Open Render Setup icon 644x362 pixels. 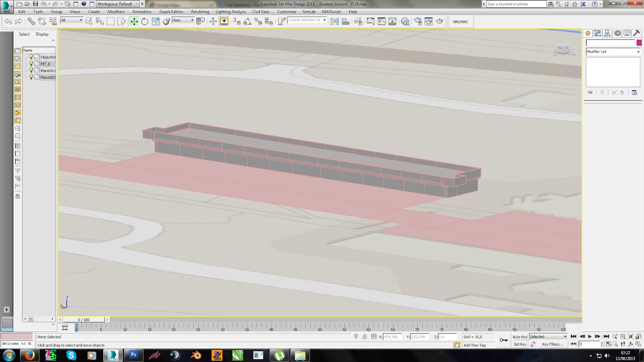[418, 22]
